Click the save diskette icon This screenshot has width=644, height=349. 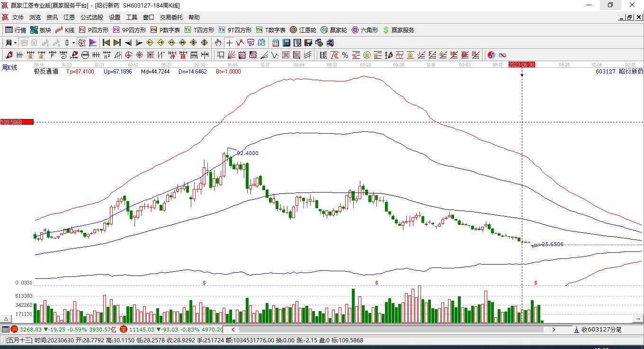pos(308,43)
